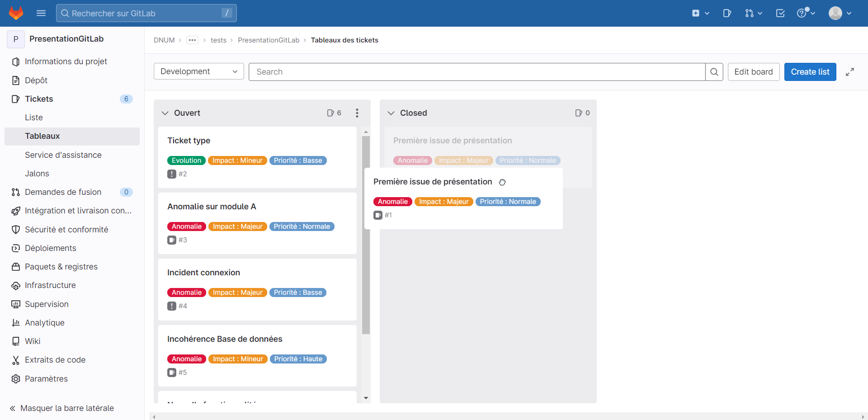Screen dimensions: 868x420
Task: Toggle full screen board view
Action: [850, 72]
